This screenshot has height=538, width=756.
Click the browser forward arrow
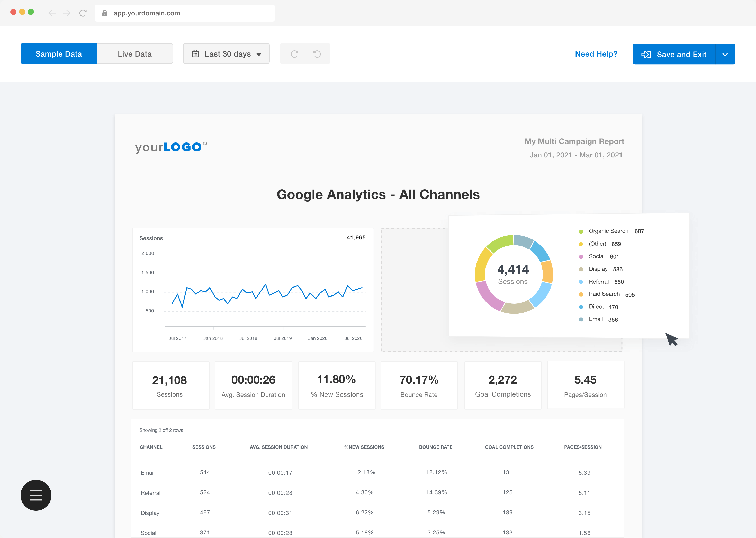pyautogui.click(x=67, y=13)
